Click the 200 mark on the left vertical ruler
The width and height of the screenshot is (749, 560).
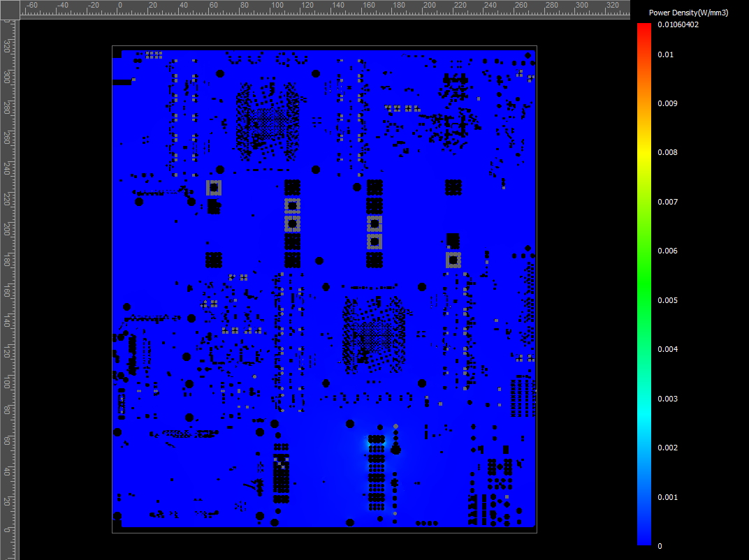click(x=6, y=229)
